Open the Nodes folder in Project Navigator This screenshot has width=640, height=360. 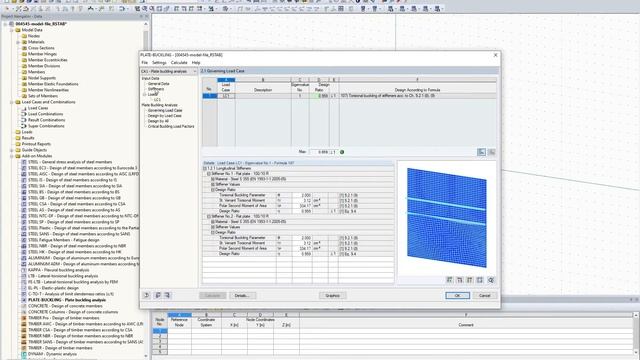point(34,36)
